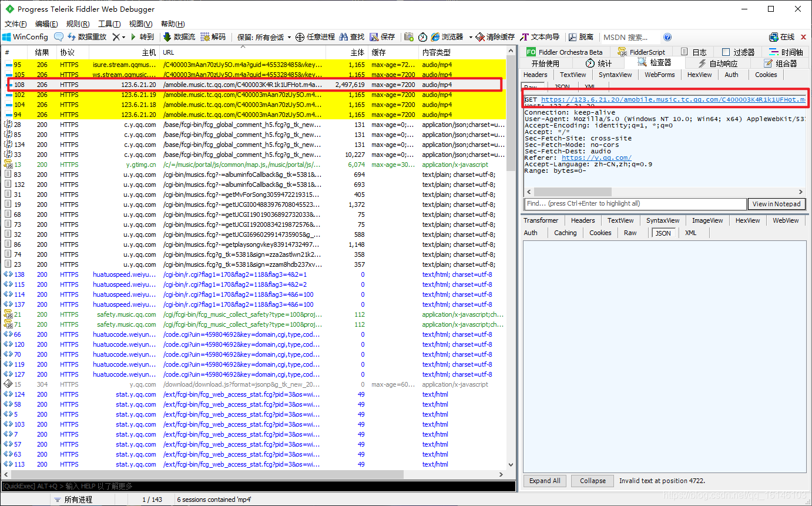Click the Expand All button
This screenshot has height=506, width=812.
point(545,481)
